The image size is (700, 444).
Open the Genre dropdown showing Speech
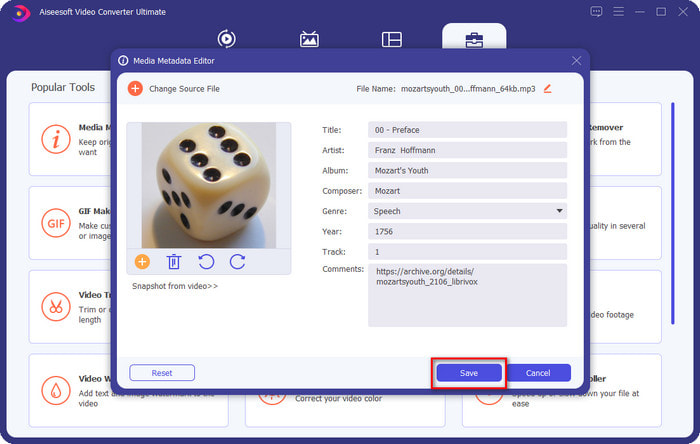(x=467, y=211)
